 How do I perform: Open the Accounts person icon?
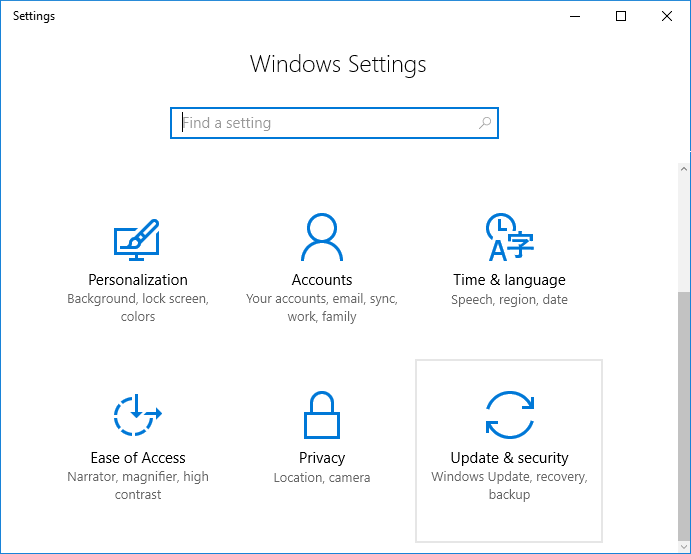tap(322, 237)
